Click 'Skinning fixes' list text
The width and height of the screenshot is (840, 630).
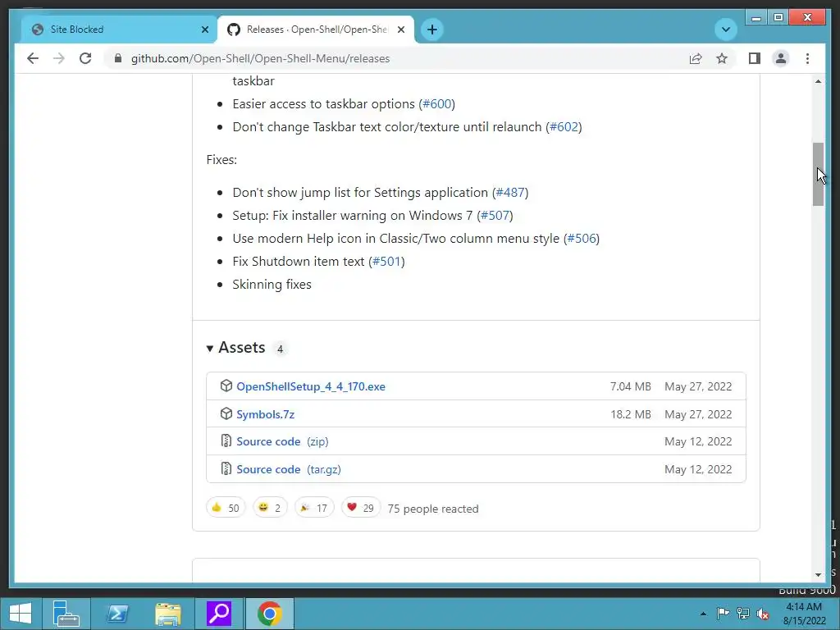272,285
